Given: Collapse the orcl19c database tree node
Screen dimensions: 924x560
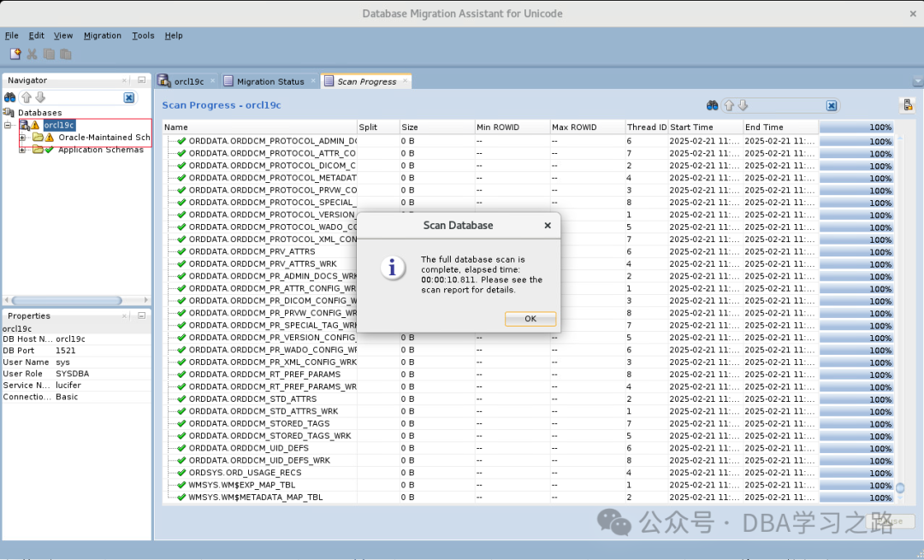Looking at the screenshot, I should tap(8, 125).
